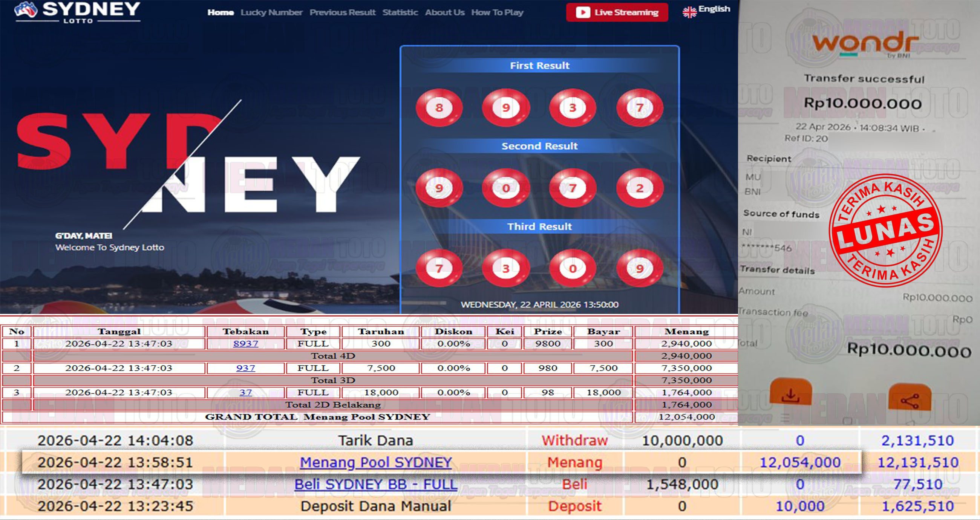Viewport: 980px width, 520px height.
Task: Click the Transfer successful message
Action: (864, 79)
